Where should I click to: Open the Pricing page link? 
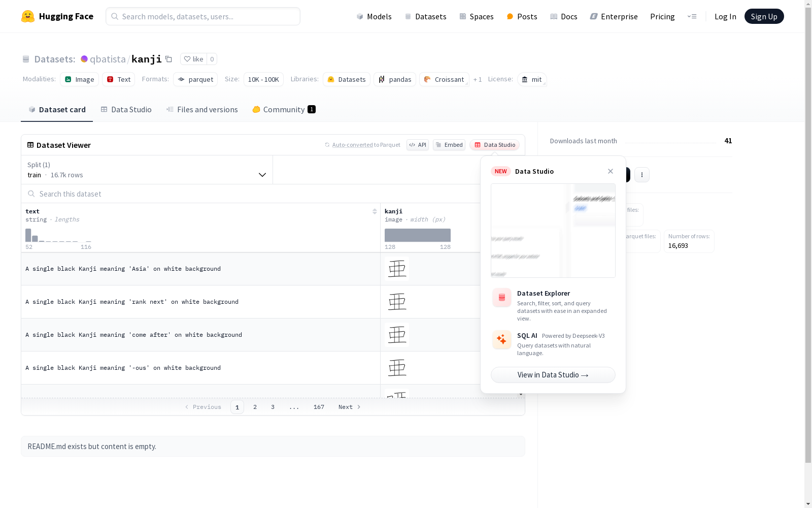pos(662,16)
